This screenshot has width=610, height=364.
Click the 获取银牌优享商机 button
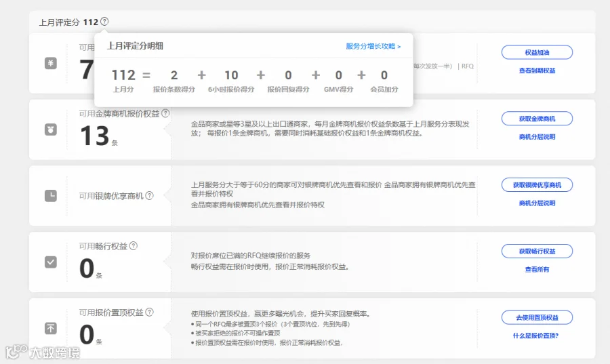537,185
